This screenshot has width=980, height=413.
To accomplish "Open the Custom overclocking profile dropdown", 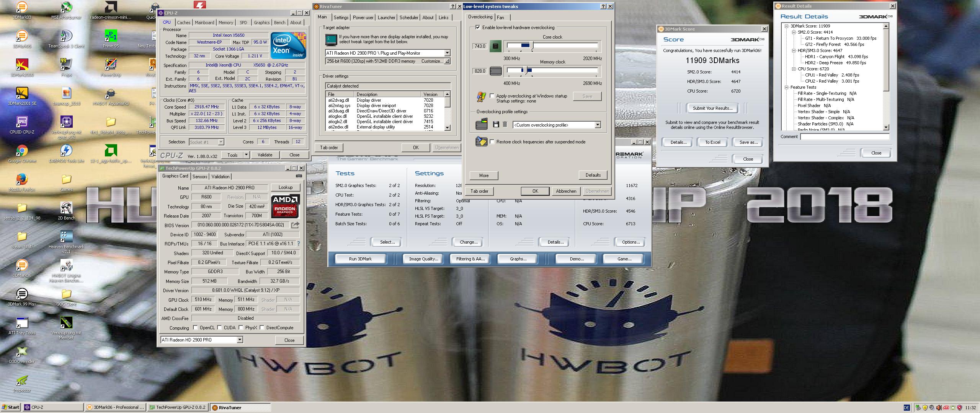I will [x=598, y=125].
